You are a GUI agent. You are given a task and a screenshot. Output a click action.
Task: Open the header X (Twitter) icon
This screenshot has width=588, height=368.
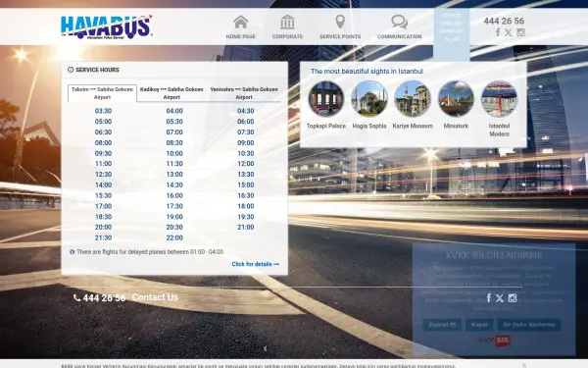point(508,32)
